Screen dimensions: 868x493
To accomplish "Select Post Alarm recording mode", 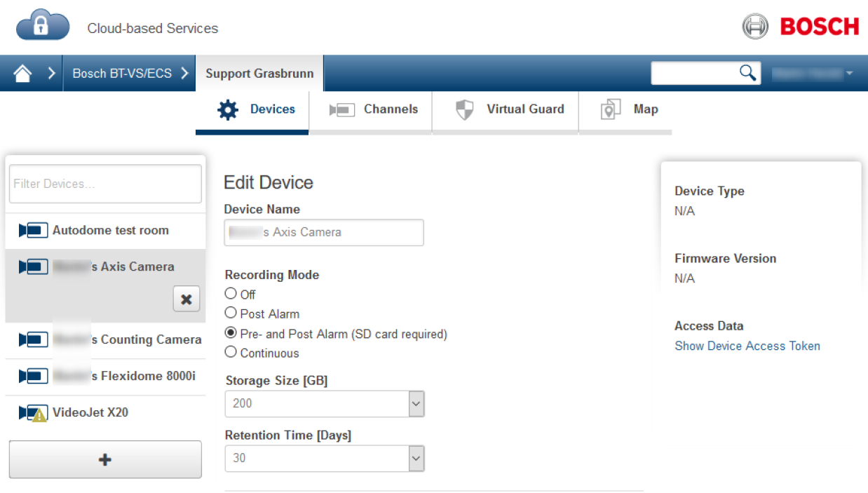I will pos(231,313).
